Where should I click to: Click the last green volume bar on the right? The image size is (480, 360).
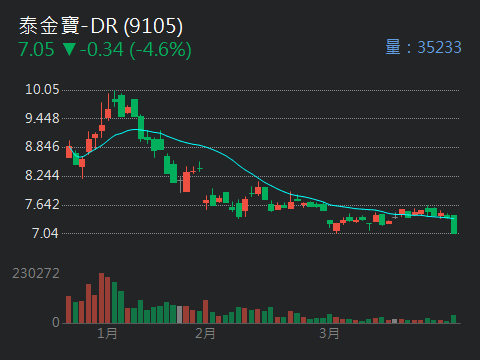453,319
